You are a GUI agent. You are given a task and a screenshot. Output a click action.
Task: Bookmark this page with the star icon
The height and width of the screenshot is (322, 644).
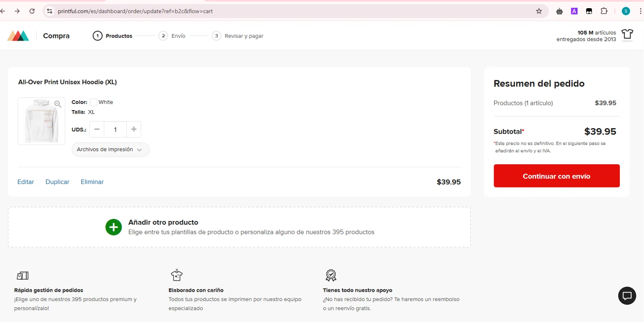point(539,11)
